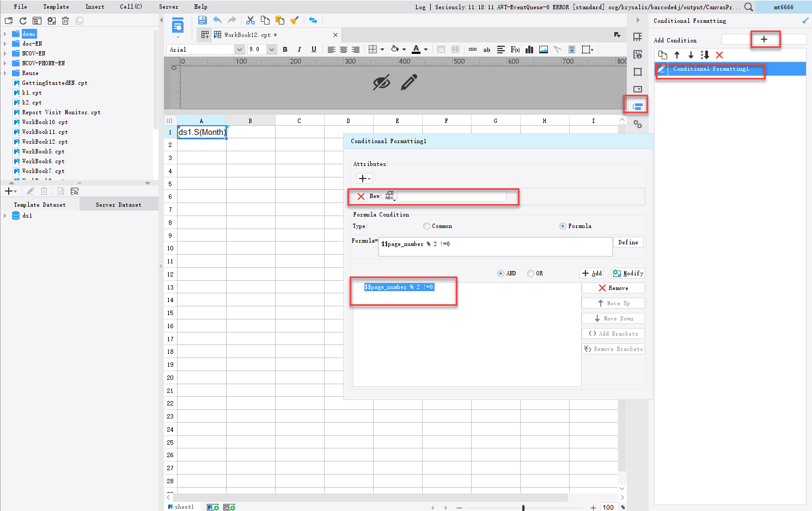Click the Insert Chart icon
Screen dimensions: 812x511
[x=529, y=50]
